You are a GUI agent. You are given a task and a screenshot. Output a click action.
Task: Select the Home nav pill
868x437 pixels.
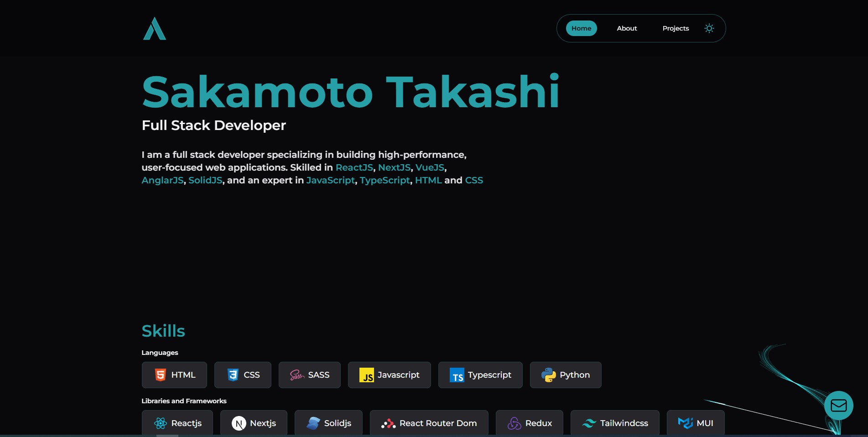tap(581, 28)
